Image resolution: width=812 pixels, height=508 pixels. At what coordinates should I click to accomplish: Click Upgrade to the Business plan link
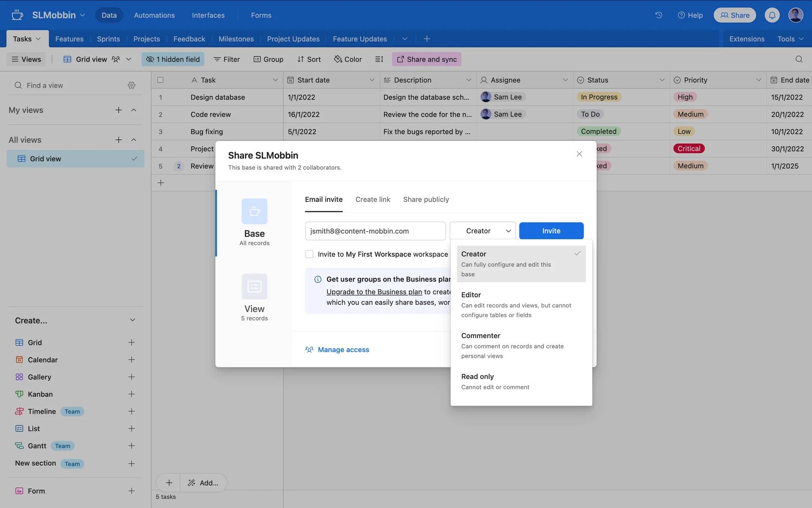[x=374, y=292]
